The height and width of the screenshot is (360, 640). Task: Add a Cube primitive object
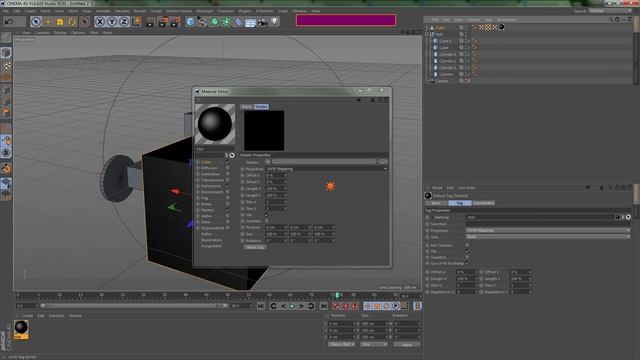[x=190, y=22]
